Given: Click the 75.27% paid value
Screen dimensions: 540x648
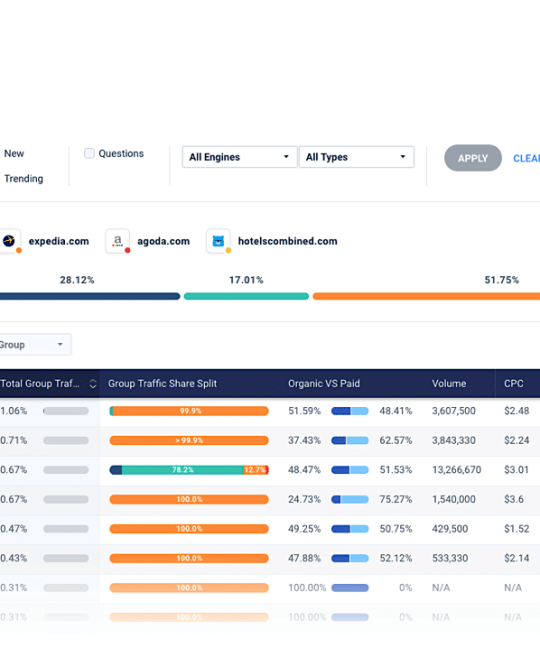Looking at the screenshot, I should (396, 500).
